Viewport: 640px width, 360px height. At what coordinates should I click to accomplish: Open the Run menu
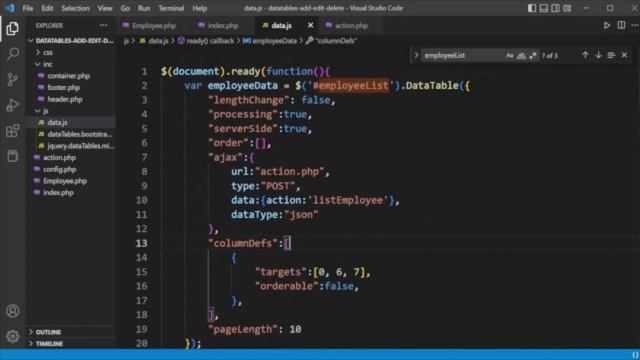pyautogui.click(x=144, y=8)
